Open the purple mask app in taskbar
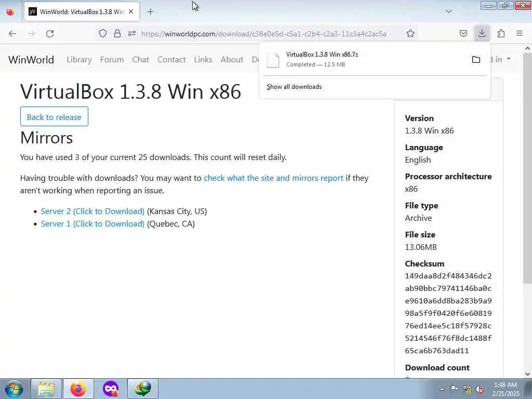This screenshot has width=532, height=399. click(111, 389)
